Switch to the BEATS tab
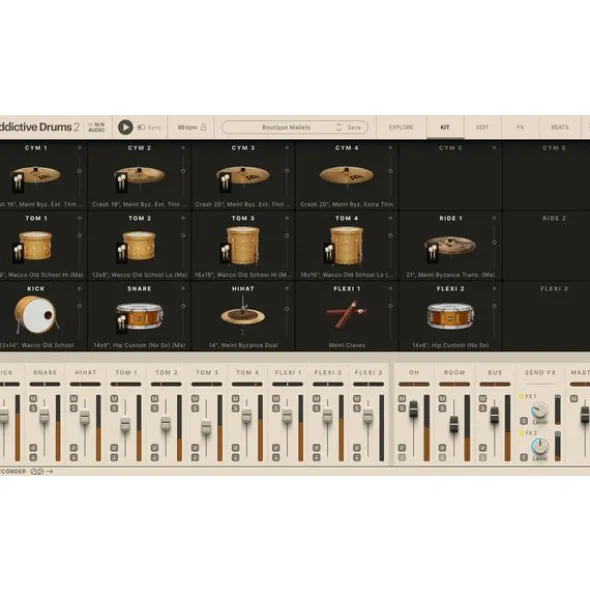 (560, 127)
